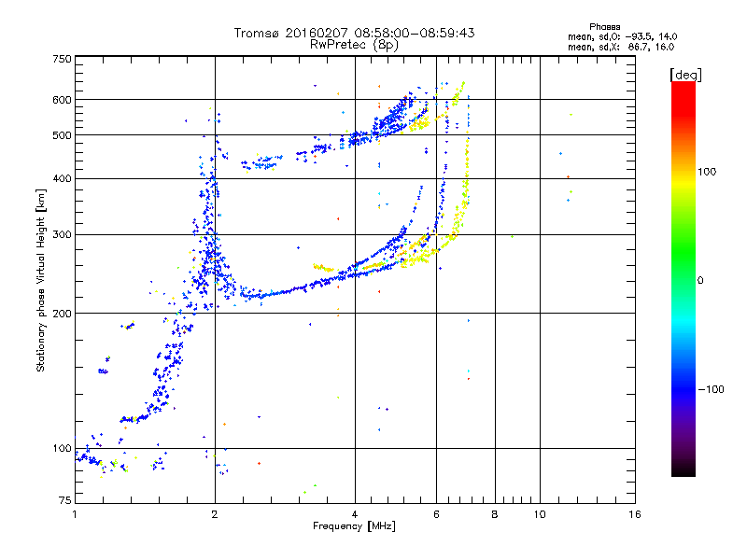747x560 pixels.
Task: Click the x-axis tick label '1'
Action: pos(75,514)
